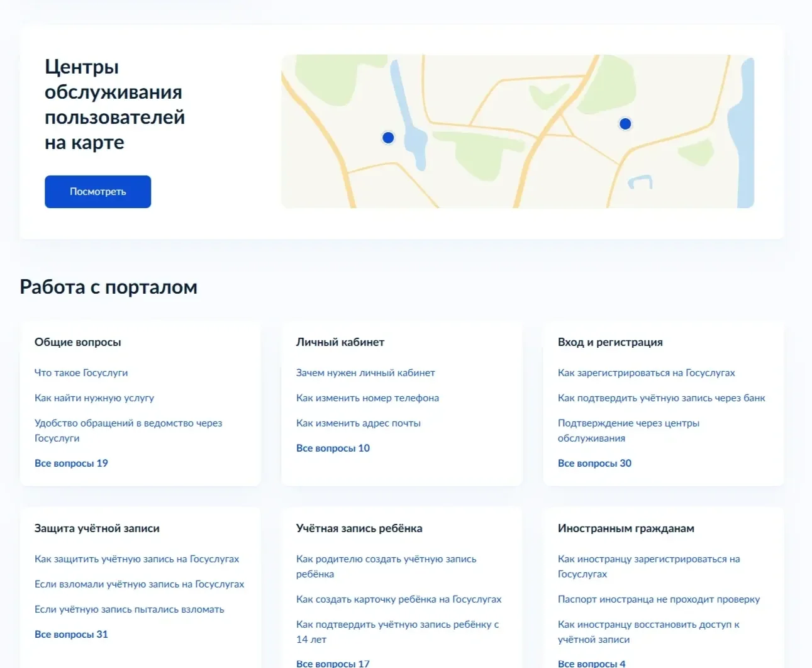Open Если взломали учётную запись на Госуслугах
The image size is (812, 668).
pyautogui.click(x=139, y=584)
